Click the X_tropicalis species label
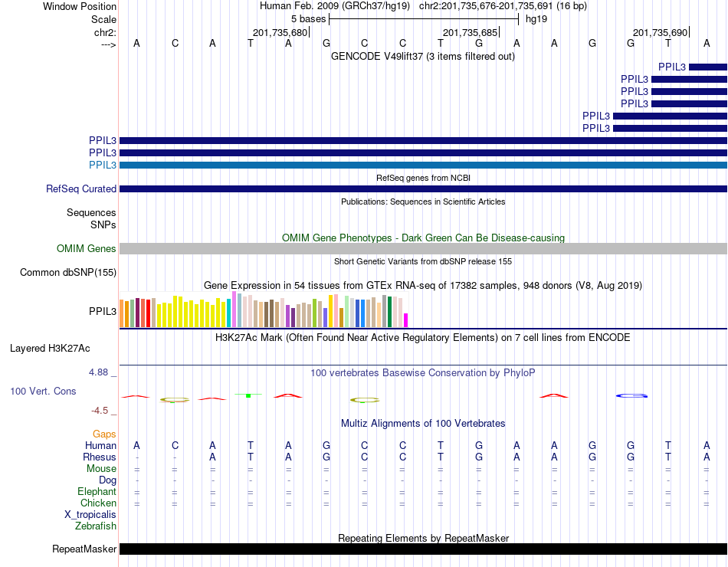This screenshot has height=567, width=728. (x=90, y=515)
